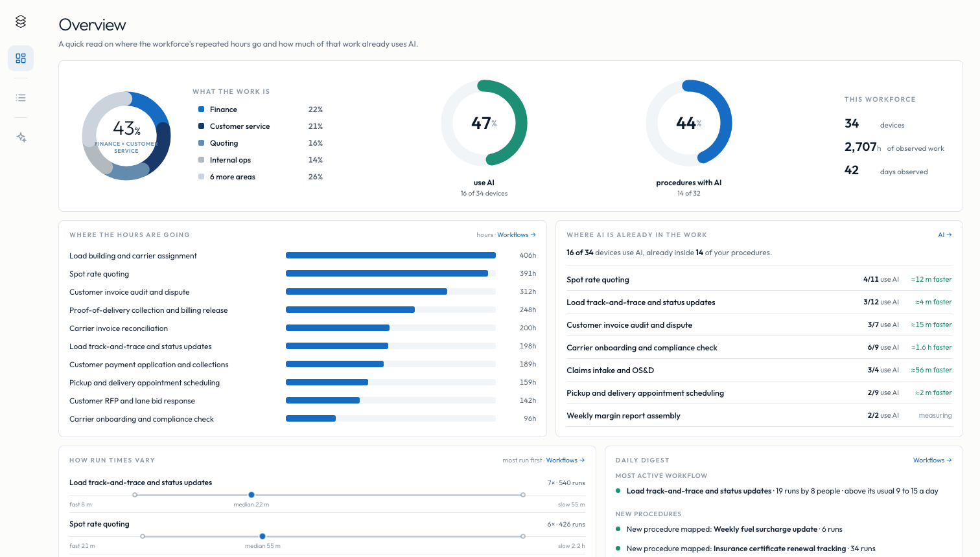Image resolution: width=980 pixels, height=557 pixels.
Task: Open Pickup and delivery scheduling AI row
Action: 759,393
